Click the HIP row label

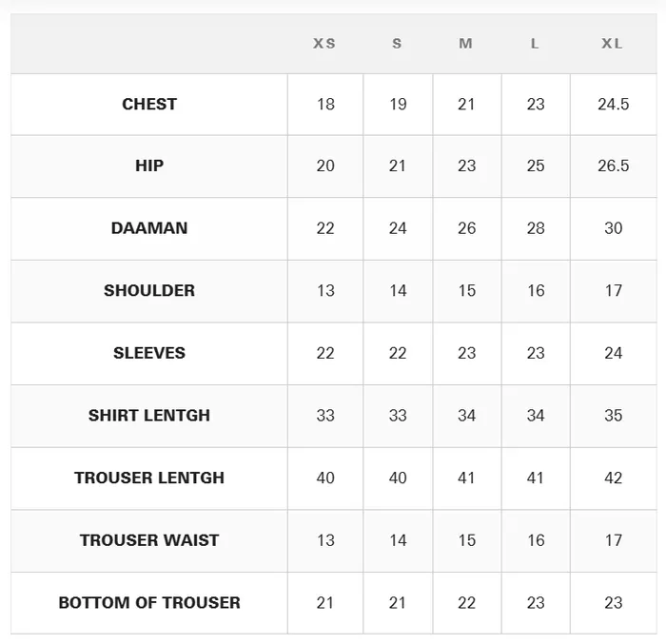click(149, 166)
